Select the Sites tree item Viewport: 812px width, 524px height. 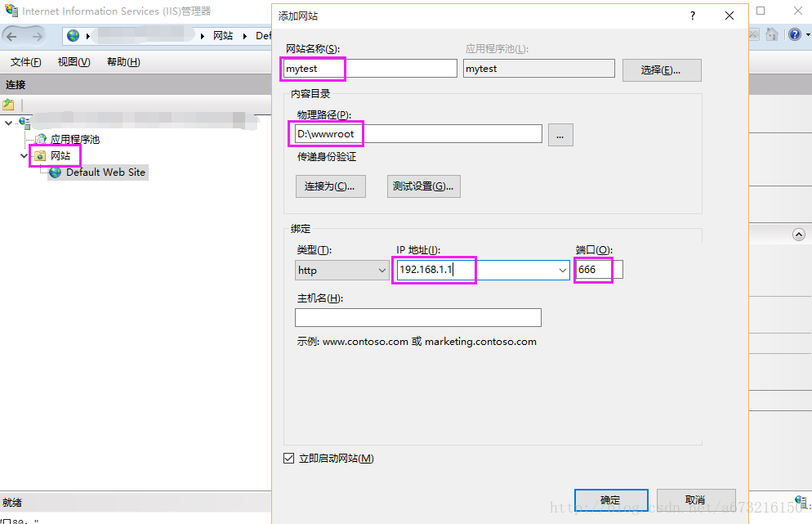click(x=60, y=156)
